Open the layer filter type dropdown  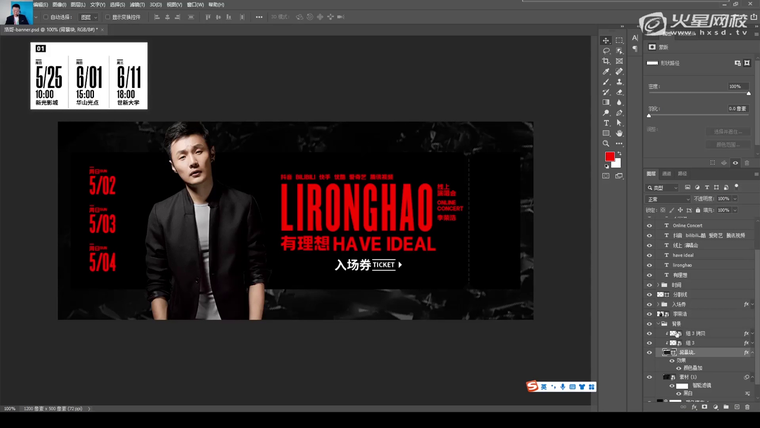[x=665, y=187]
